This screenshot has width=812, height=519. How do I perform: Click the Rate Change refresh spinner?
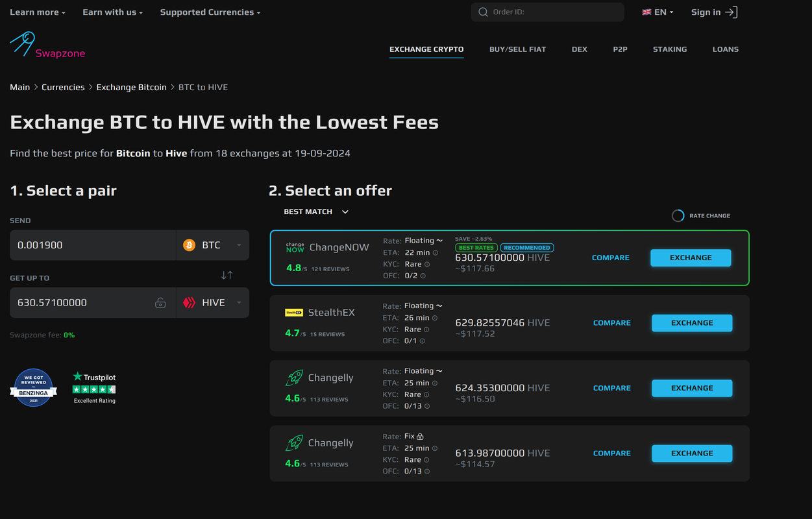click(x=678, y=215)
